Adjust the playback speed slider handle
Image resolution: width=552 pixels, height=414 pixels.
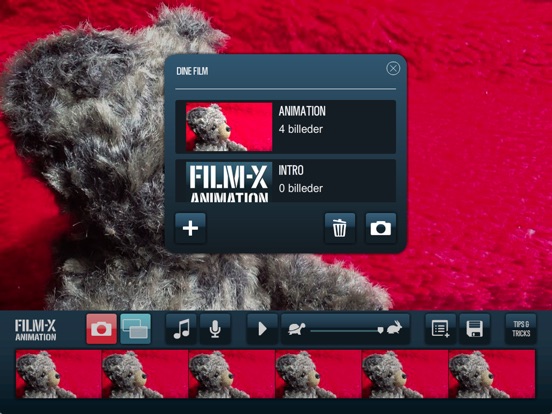[380, 330]
